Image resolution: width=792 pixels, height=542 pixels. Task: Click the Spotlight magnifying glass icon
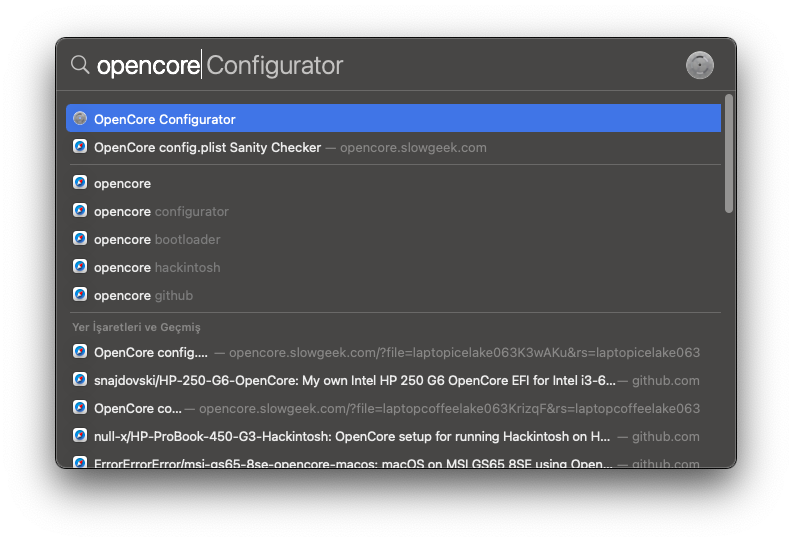point(80,65)
